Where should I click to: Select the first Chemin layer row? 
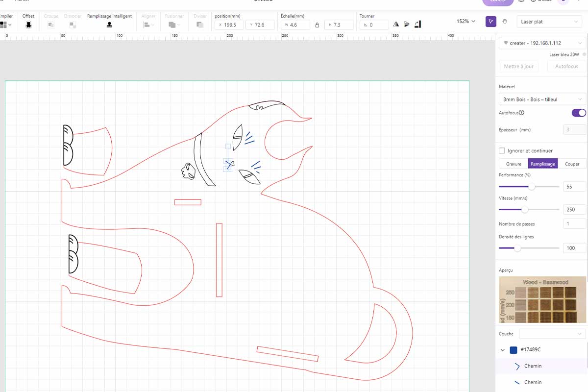[541, 366]
